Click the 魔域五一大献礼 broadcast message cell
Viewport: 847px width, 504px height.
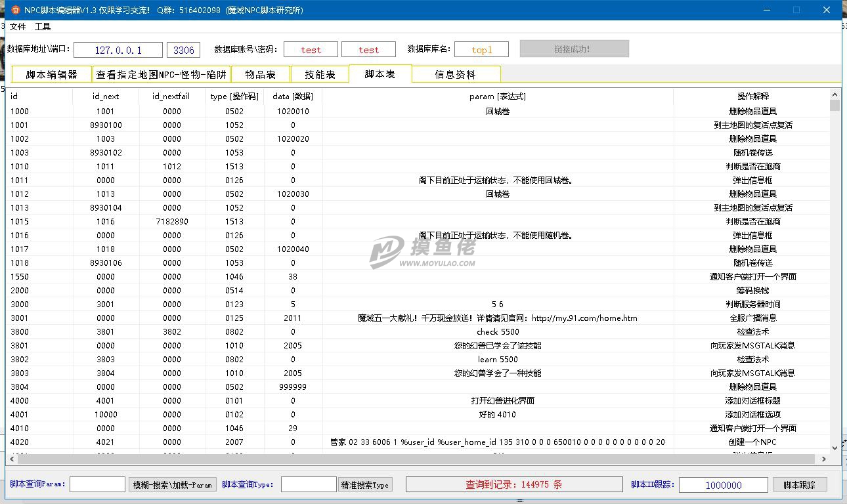(x=498, y=318)
